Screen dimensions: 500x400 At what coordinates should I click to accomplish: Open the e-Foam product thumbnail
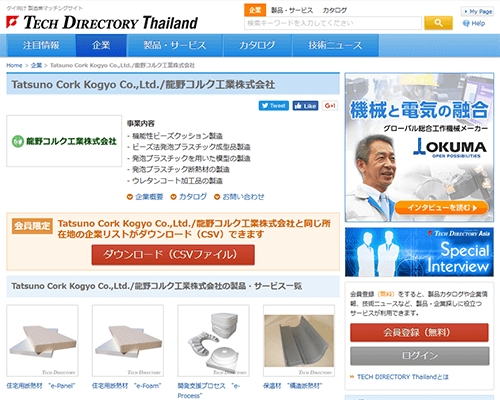click(128, 341)
